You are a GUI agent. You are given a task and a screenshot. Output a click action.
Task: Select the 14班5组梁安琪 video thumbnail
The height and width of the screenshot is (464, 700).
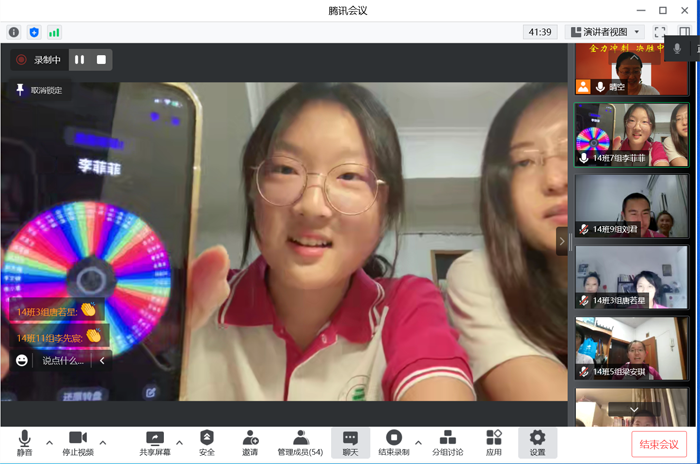631,348
